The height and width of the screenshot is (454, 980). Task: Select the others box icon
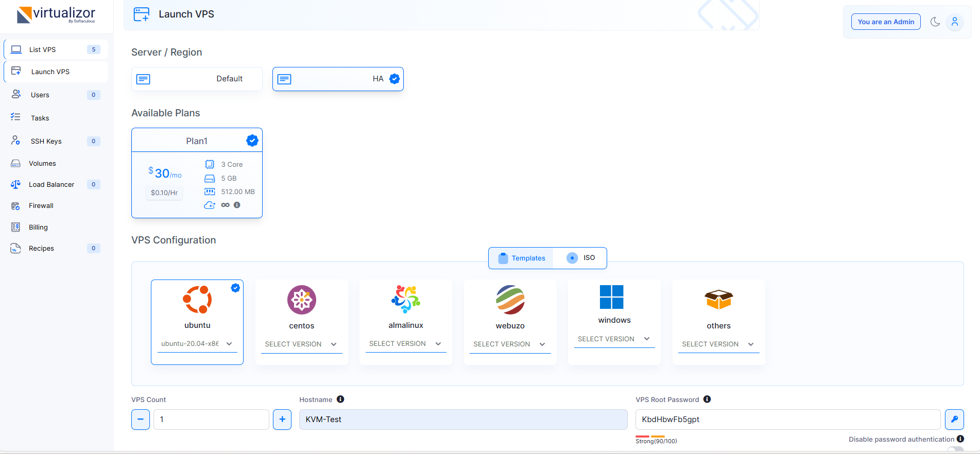click(x=719, y=300)
